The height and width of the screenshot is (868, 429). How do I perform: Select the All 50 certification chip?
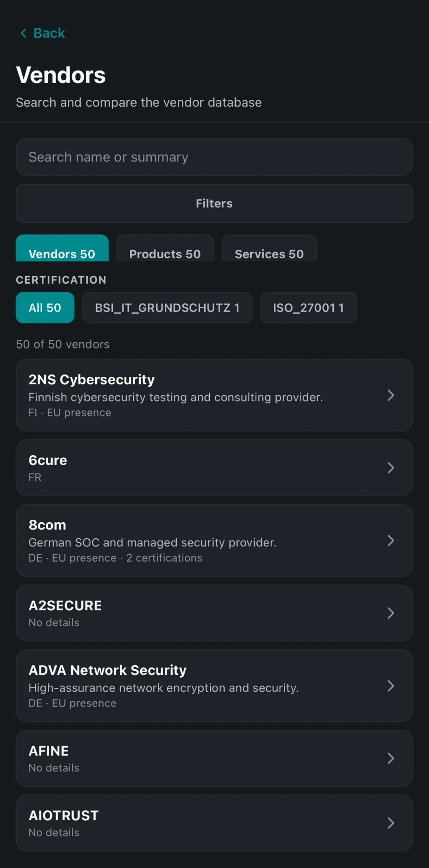[x=45, y=308]
